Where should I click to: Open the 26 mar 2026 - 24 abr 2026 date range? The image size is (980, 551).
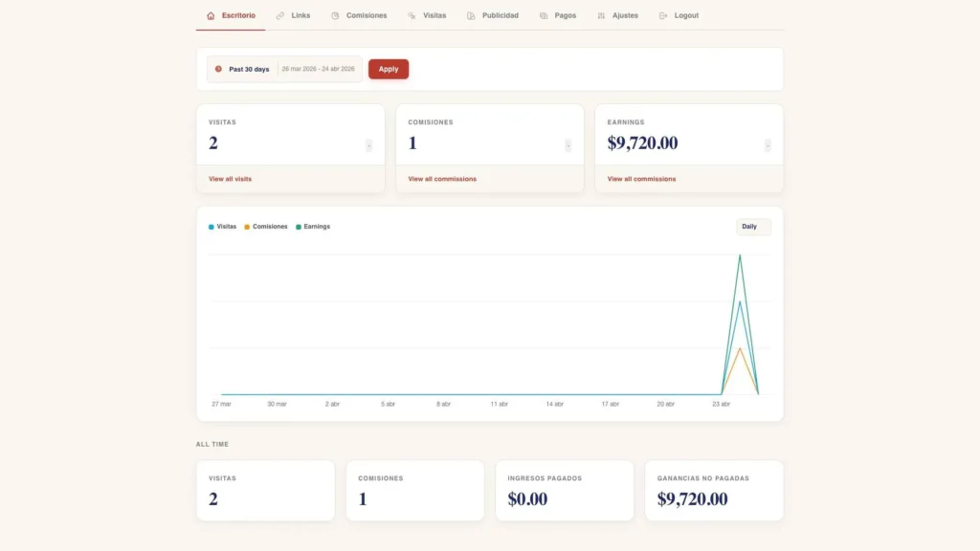(318, 69)
